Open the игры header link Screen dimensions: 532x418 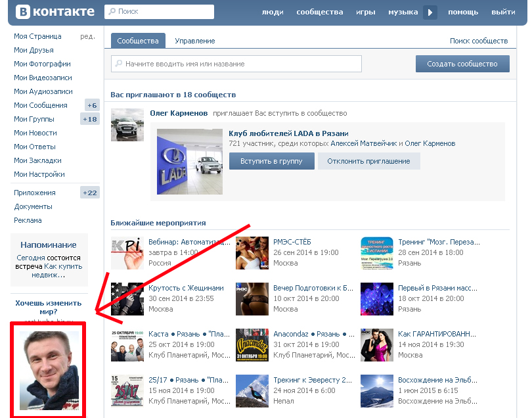[x=365, y=12]
